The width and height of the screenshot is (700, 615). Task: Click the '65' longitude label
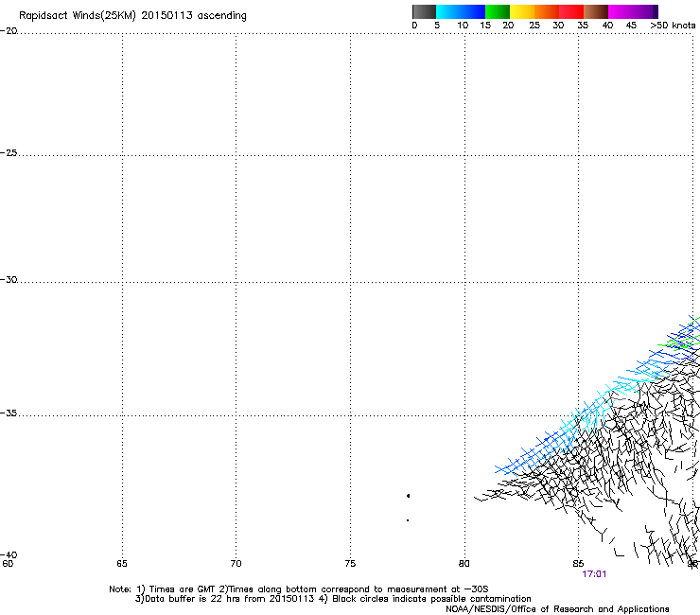[122, 564]
